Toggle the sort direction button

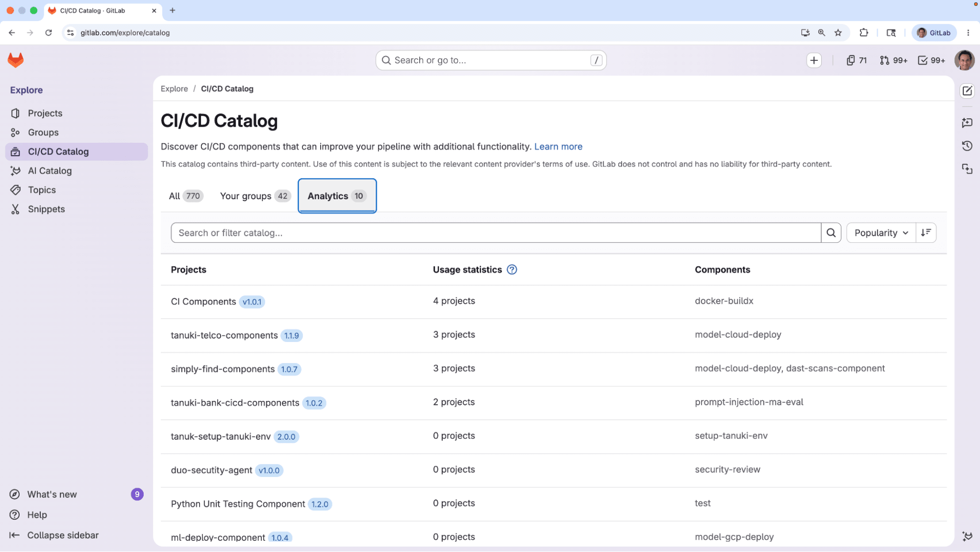[x=926, y=233]
